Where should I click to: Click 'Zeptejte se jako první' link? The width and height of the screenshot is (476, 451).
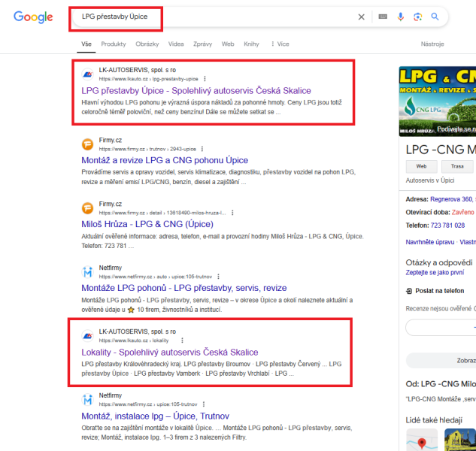coord(435,273)
